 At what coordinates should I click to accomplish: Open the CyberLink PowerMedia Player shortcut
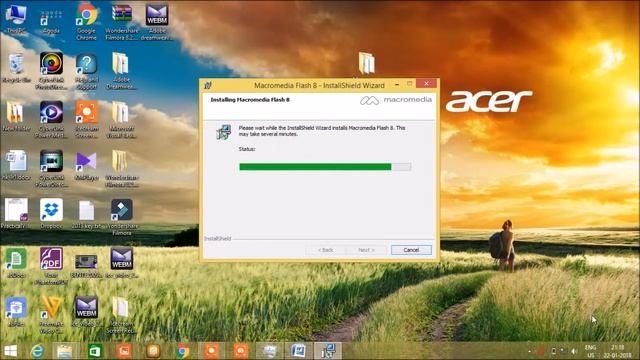[x=51, y=120]
